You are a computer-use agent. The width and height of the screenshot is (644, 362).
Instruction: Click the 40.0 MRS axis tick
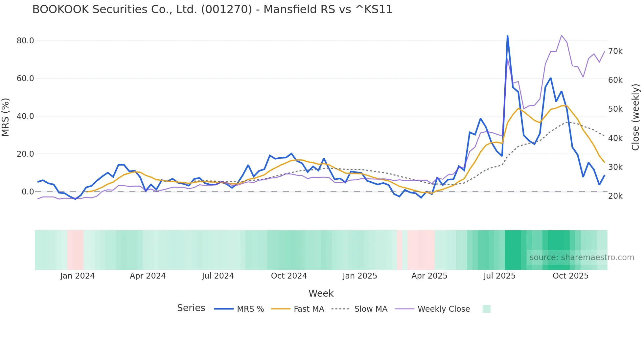coord(25,116)
